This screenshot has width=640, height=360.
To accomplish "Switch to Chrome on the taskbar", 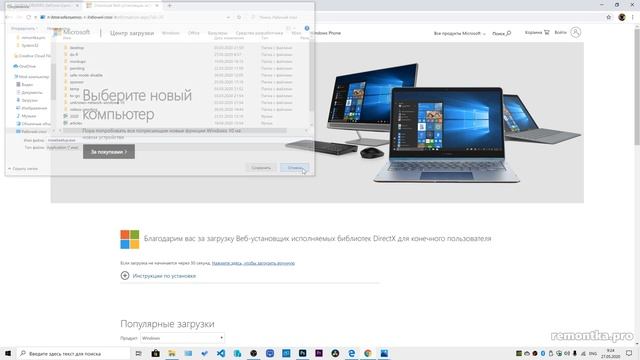I will (x=368, y=353).
